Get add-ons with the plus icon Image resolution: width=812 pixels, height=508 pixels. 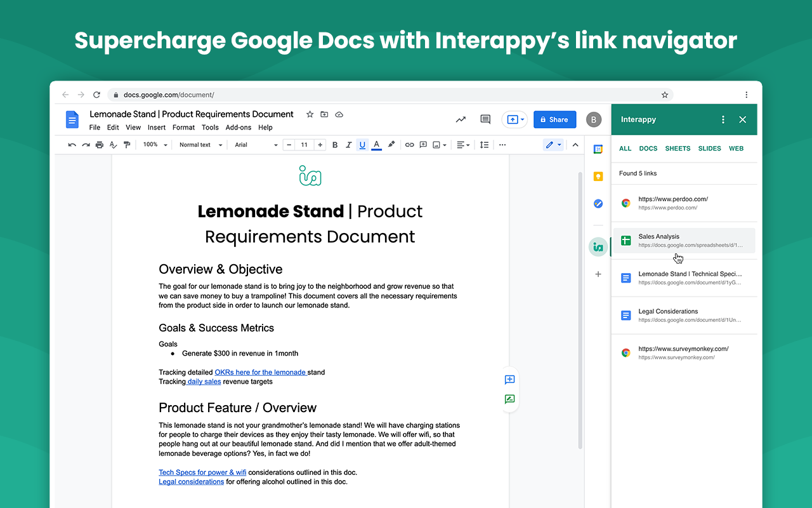pyautogui.click(x=598, y=274)
